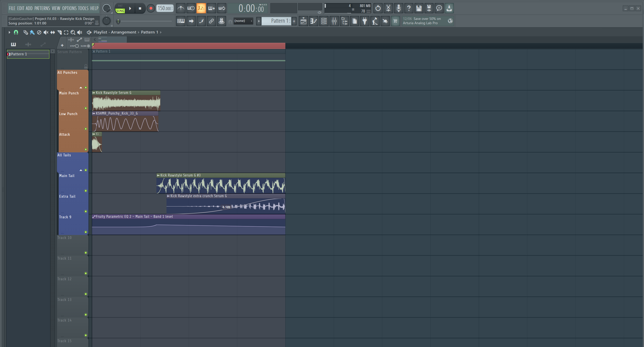Collapse the All Tails track group
Screen dimensions: 644x347
point(81,170)
